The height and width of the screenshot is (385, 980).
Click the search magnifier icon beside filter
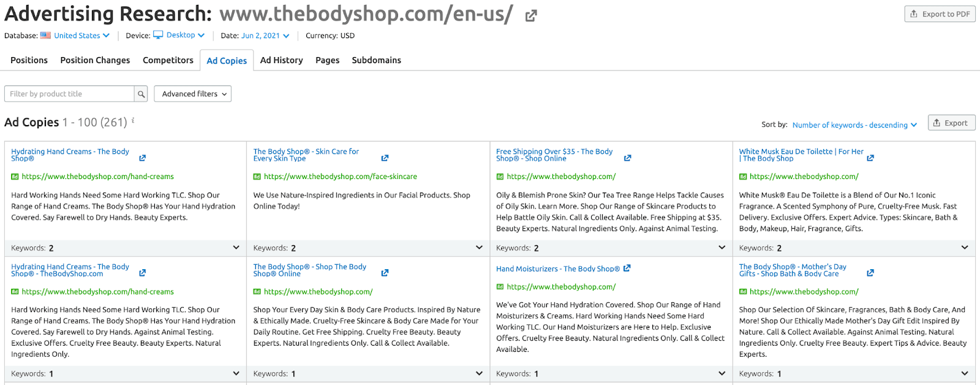click(141, 94)
